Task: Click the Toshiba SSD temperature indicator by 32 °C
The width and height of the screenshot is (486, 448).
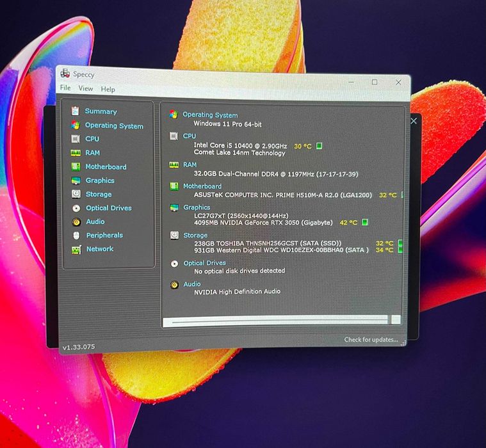Action: [400, 243]
